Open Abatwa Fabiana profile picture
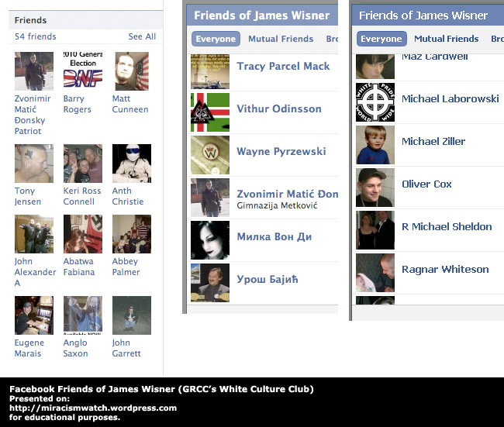This screenshot has width=504, height=427. pyautogui.click(x=83, y=234)
